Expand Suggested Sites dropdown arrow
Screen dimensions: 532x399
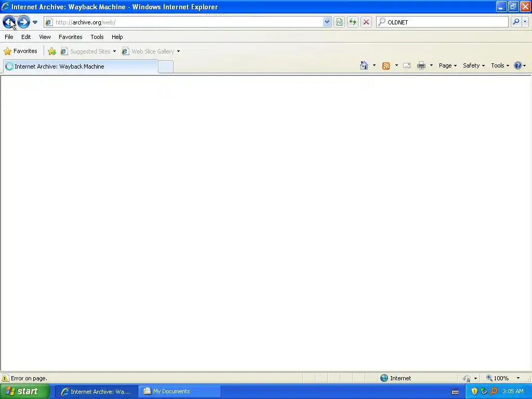click(x=114, y=51)
